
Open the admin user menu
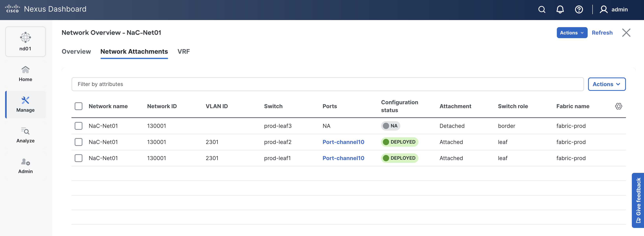(614, 9)
